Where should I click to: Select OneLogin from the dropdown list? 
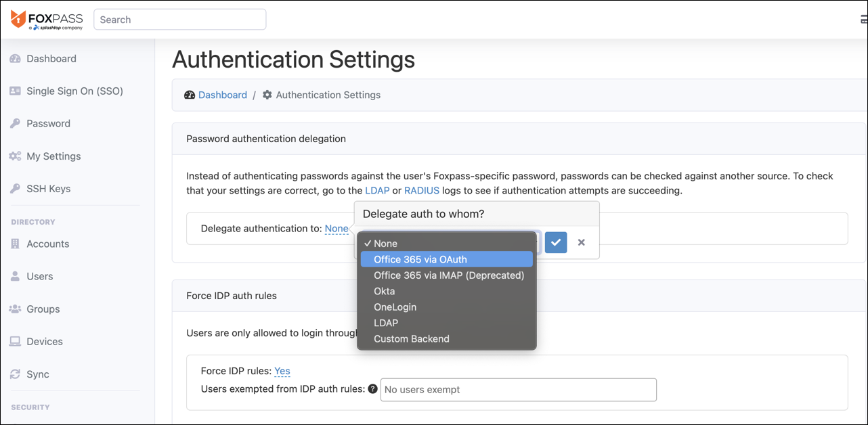[447, 307]
